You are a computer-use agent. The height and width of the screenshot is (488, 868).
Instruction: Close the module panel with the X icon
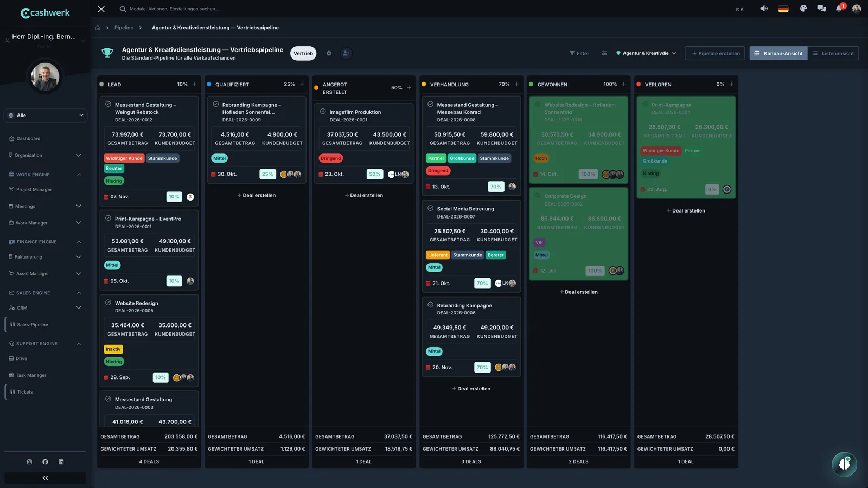coord(101,9)
